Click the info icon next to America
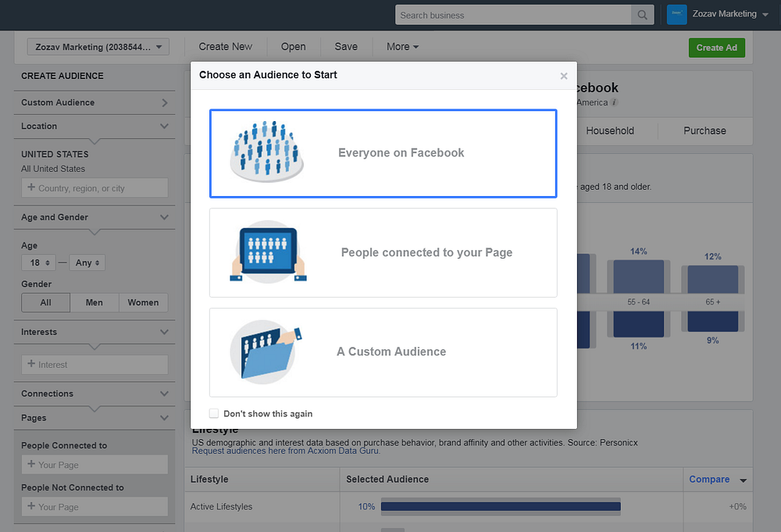Image resolution: width=781 pixels, height=532 pixels. [614, 102]
